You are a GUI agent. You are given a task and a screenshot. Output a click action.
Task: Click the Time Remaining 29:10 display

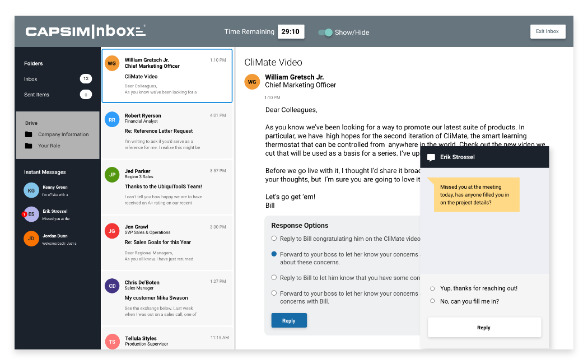291,32
